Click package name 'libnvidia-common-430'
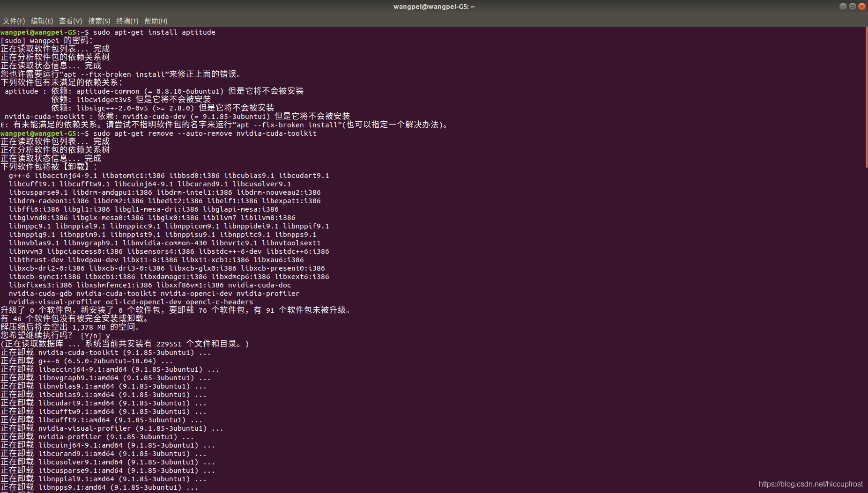Screen dimensions: 868x493 164,243
